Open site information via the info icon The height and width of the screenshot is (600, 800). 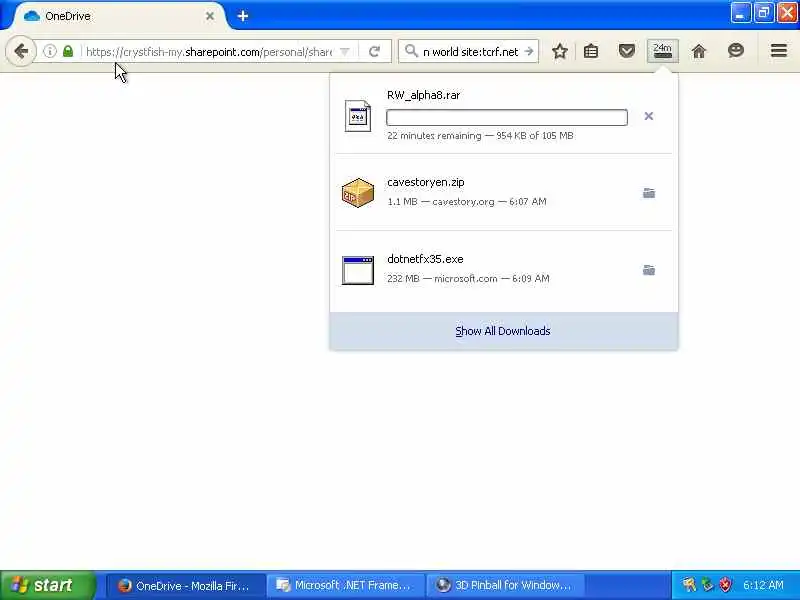pos(49,51)
